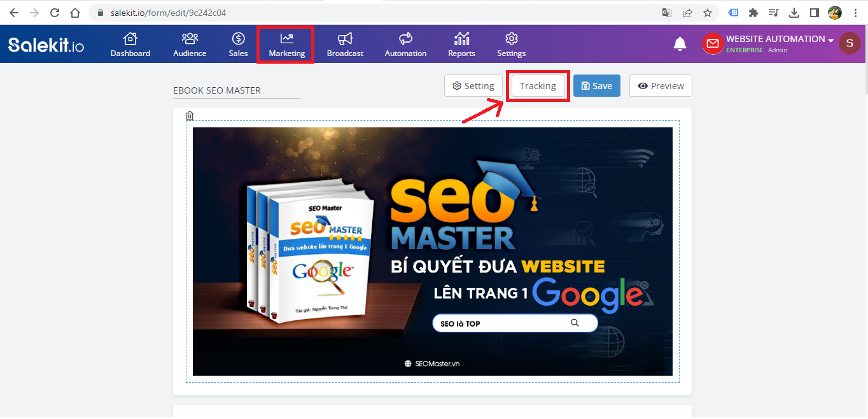868x419 pixels.
Task: Open the Sales menu
Action: click(x=239, y=45)
